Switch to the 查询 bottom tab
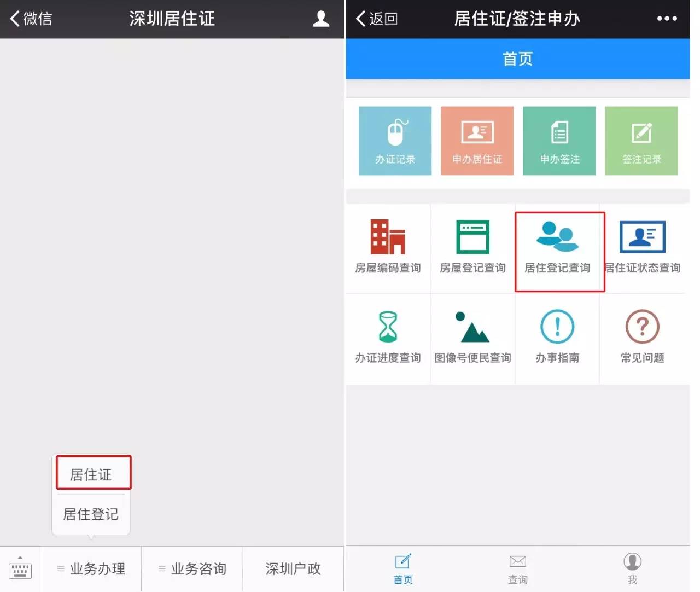This screenshot has height=592, width=700. (517, 569)
